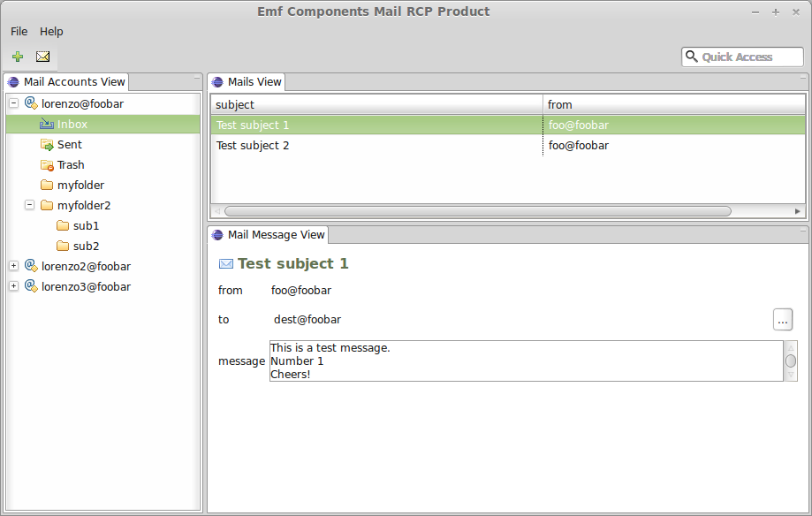Expand the lorenzo2@foobar account
Viewport: 812px width, 516px height.
click(14, 266)
